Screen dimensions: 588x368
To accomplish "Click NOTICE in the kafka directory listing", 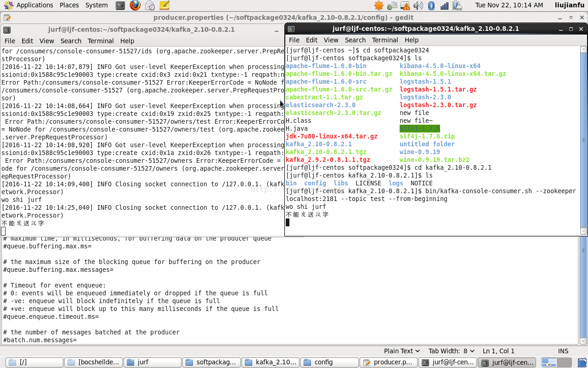I will click(x=422, y=183).
